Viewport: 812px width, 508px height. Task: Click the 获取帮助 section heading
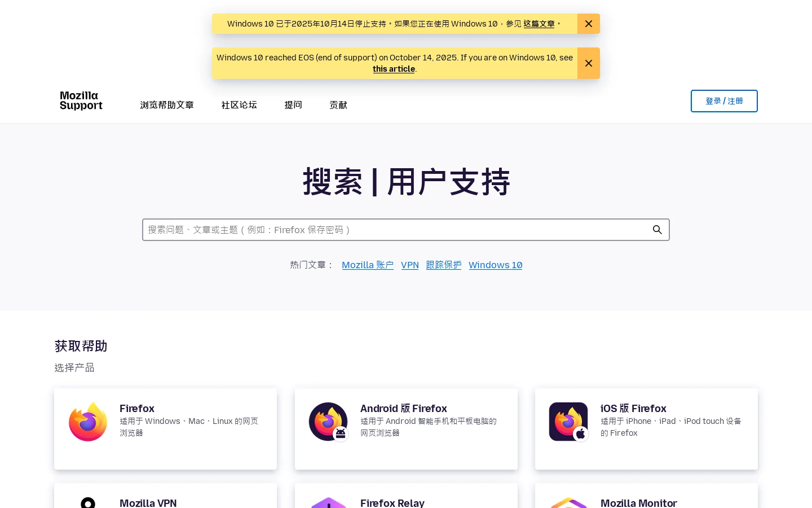pos(81,346)
